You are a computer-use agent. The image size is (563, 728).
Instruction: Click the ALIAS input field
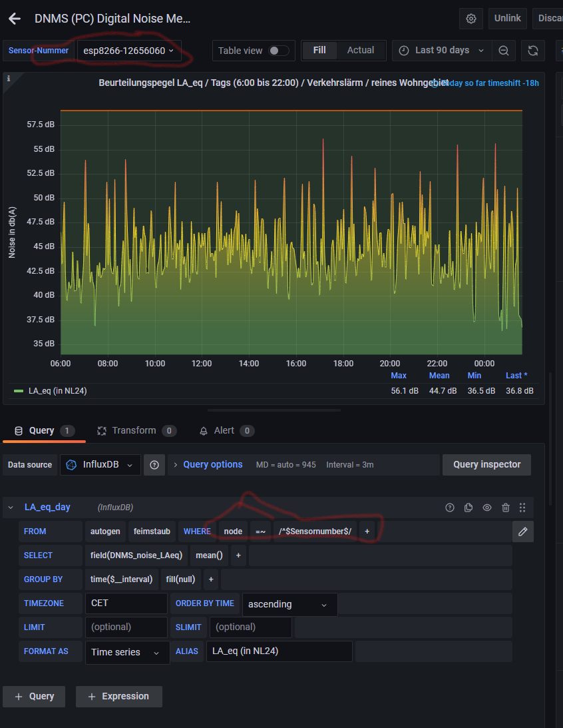[279, 651]
